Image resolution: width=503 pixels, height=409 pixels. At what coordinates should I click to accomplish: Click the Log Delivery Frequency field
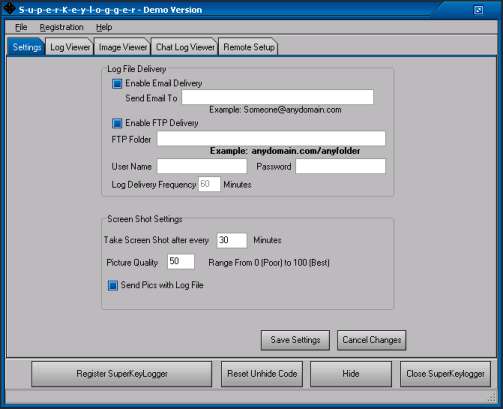click(209, 184)
